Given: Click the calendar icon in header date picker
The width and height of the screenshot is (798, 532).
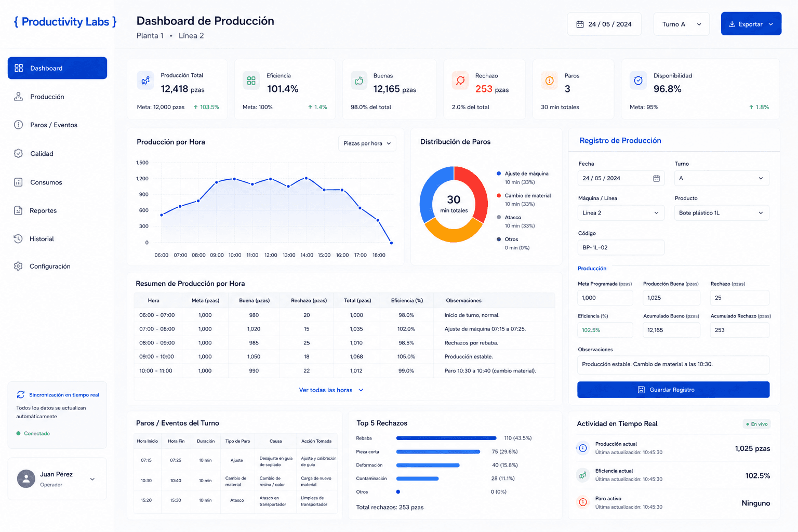Looking at the screenshot, I should (580, 24).
